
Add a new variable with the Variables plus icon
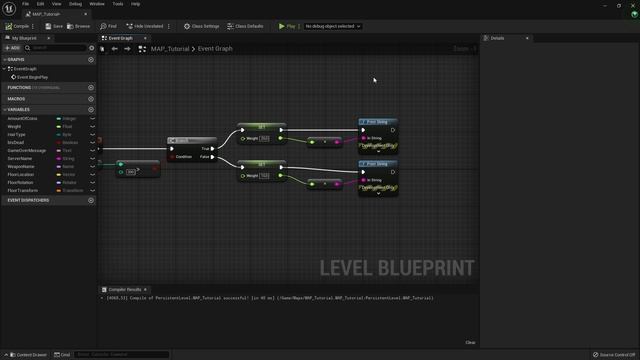click(x=91, y=109)
